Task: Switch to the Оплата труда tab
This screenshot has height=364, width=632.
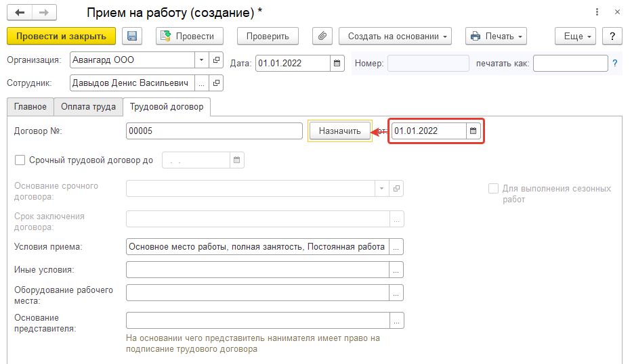Action: click(89, 107)
